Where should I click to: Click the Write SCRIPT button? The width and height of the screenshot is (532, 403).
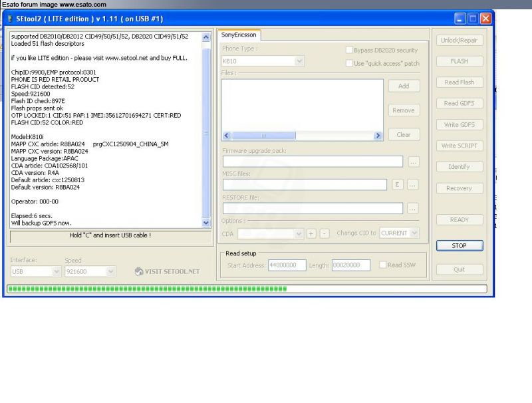[459, 146]
